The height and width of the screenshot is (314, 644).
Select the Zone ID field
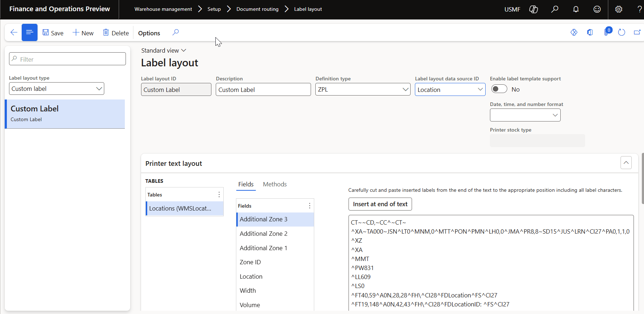(x=250, y=262)
